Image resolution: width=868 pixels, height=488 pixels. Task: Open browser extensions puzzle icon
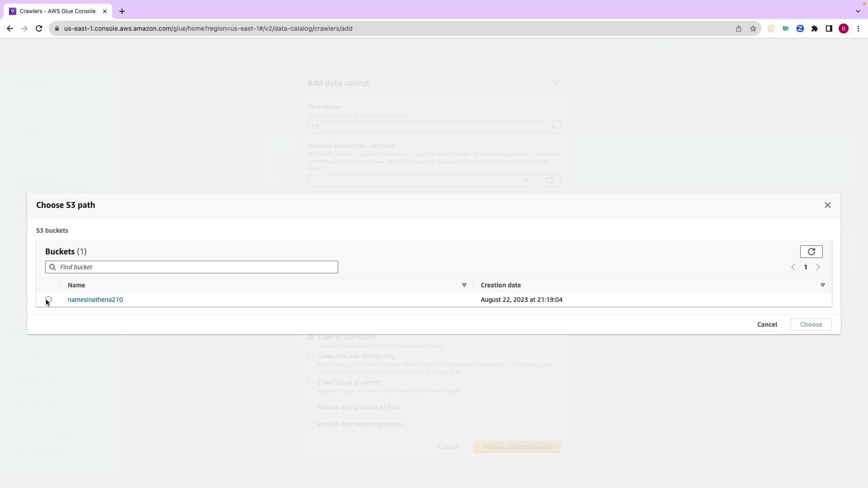[814, 28]
